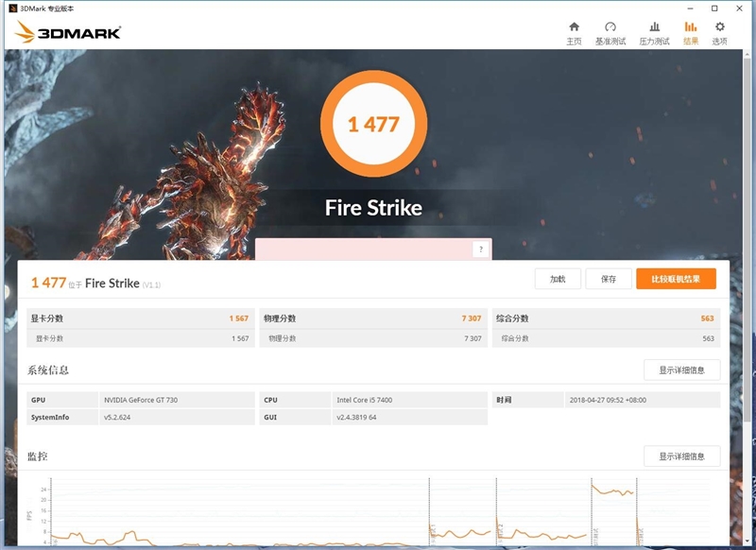756x550 pixels.
Task: Click the 综合分数 header value 563
Action: [707, 318]
